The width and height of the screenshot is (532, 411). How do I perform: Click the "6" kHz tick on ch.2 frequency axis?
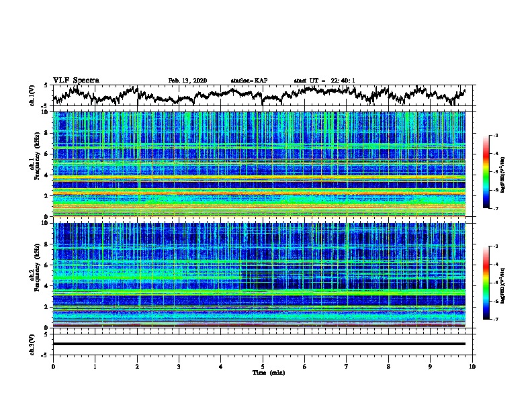(46, 265)
